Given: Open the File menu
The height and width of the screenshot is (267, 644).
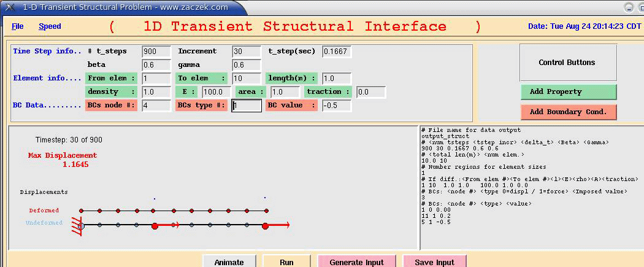Looking at the screenshot, I should pos(17,26).
